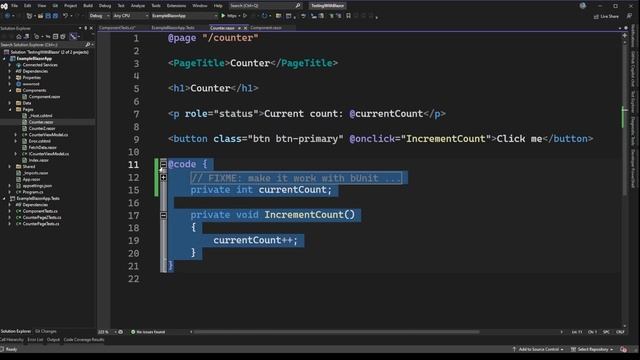Open the File menu

tap(15, 6)
